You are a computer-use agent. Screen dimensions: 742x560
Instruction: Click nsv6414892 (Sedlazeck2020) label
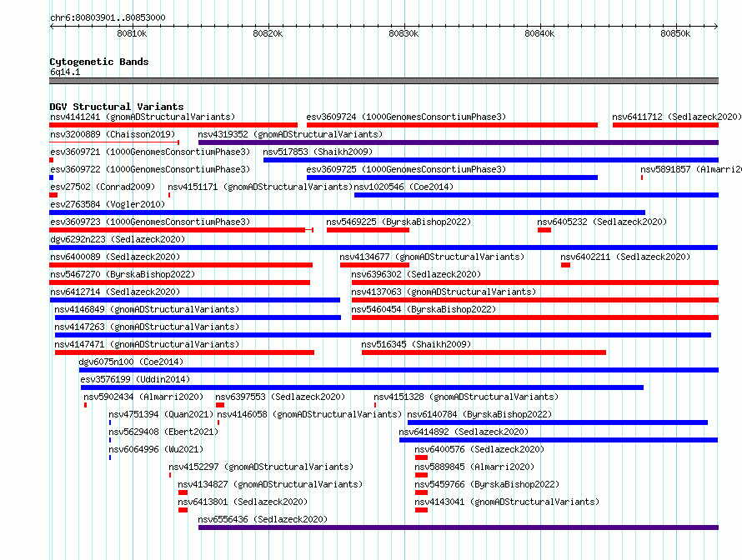coord(464,432)
